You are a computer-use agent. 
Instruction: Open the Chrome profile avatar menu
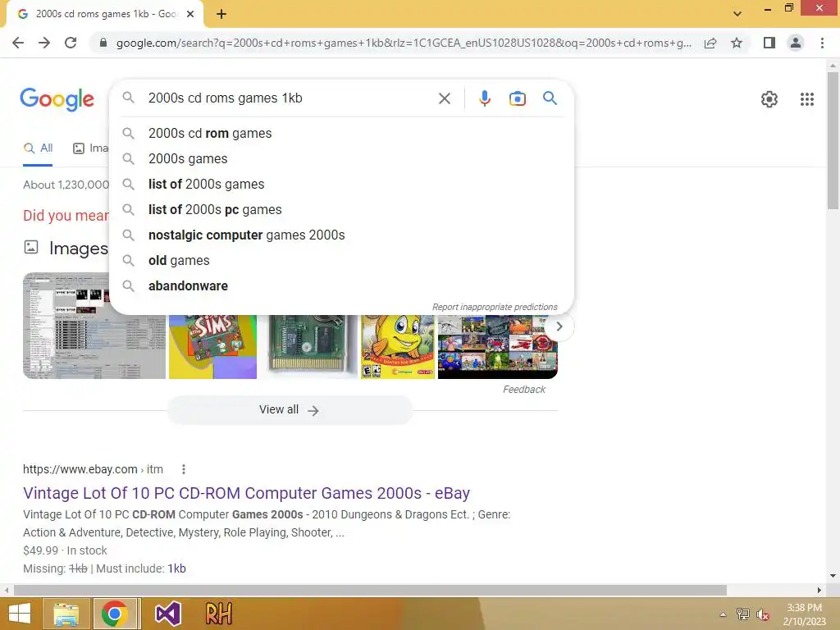tap(796, 43)
